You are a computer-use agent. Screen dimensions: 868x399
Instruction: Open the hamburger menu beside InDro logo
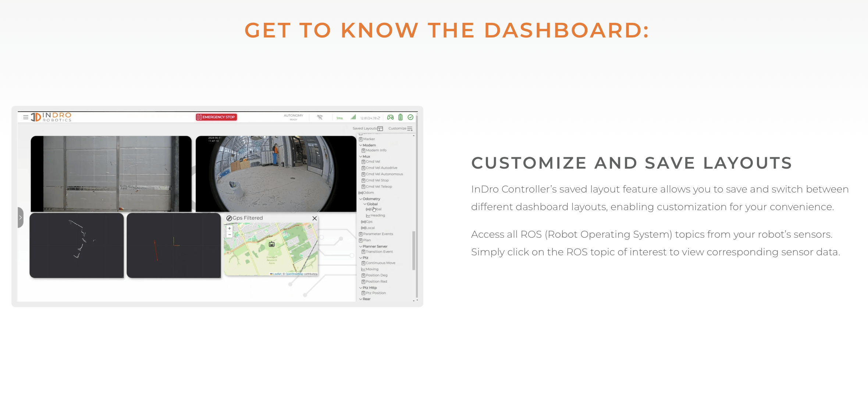click(x=26, y=117)
